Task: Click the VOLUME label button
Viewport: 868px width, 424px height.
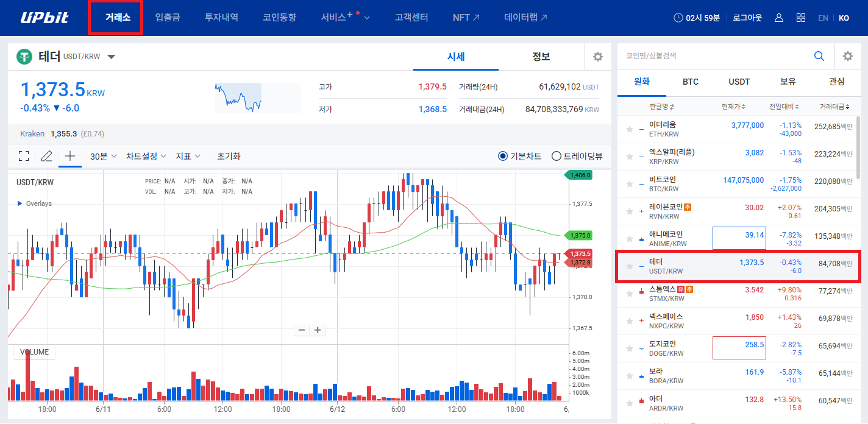Action: [34, 352]
